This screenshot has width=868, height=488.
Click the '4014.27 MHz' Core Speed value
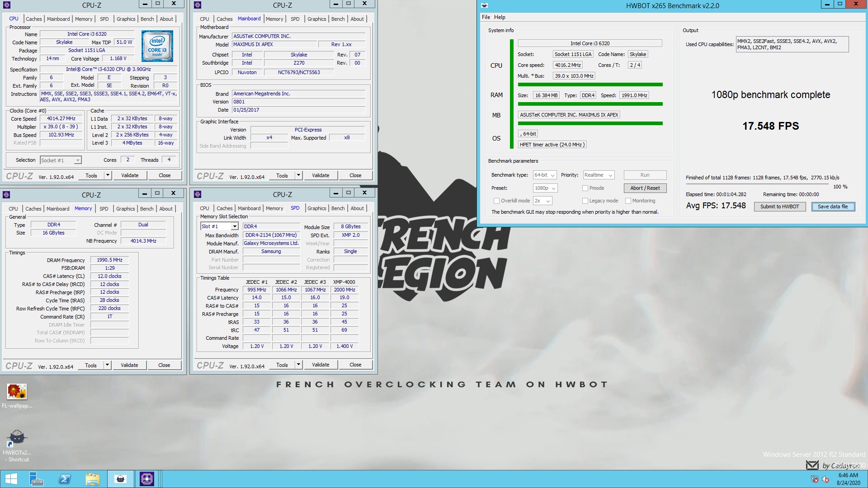[61, 118]
